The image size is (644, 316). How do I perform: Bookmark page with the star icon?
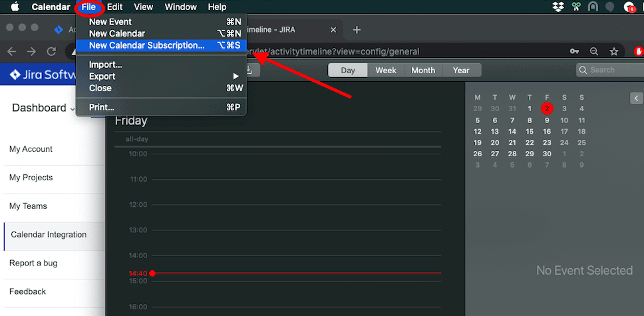point(614,51)
